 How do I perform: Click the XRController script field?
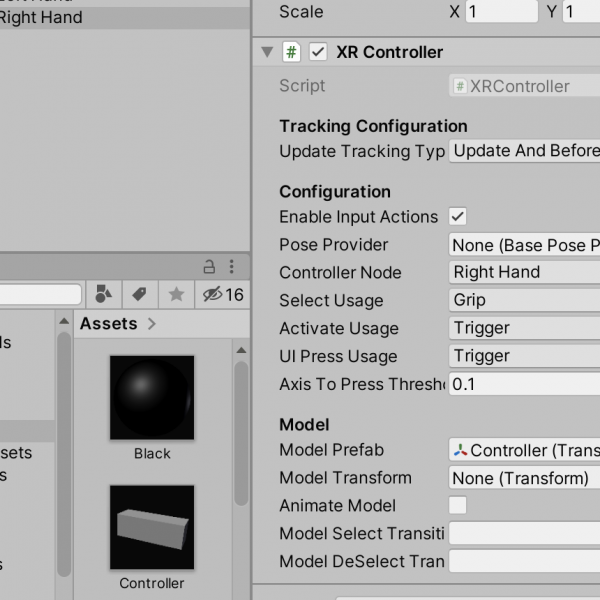click(x=524, y=86)
